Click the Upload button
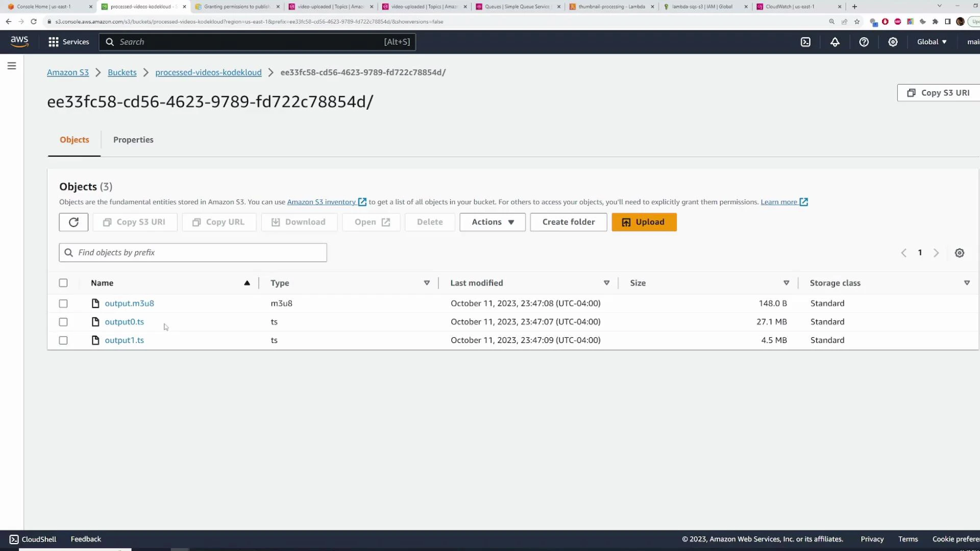Screen dimensions: 980x551 coord(644,222)
